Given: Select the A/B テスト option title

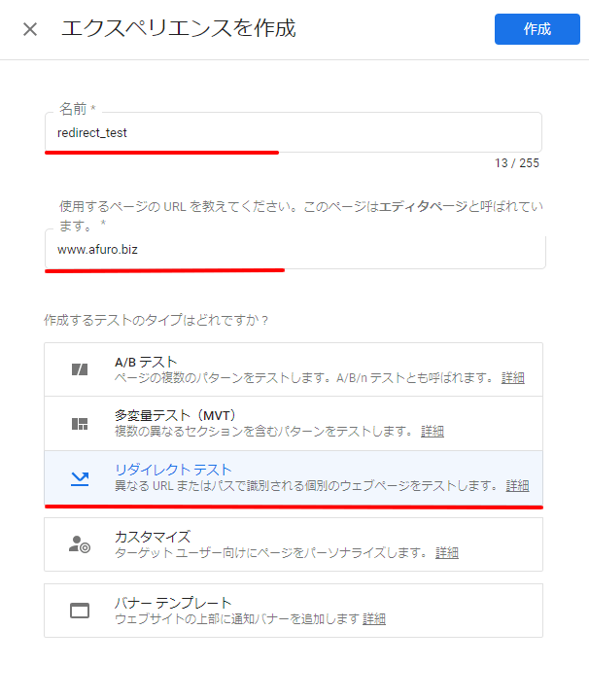Looking at the screenshot, I should click(x=146, y=362).
